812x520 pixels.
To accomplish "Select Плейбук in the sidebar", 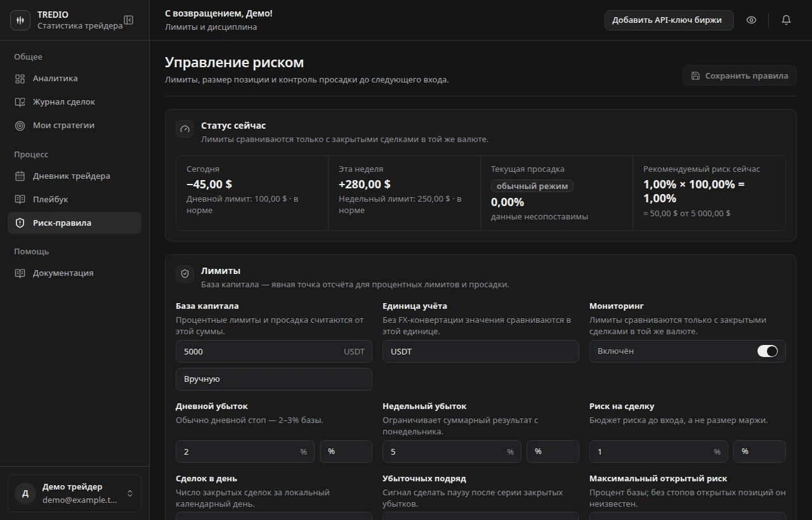I will (x=74, y=200).
